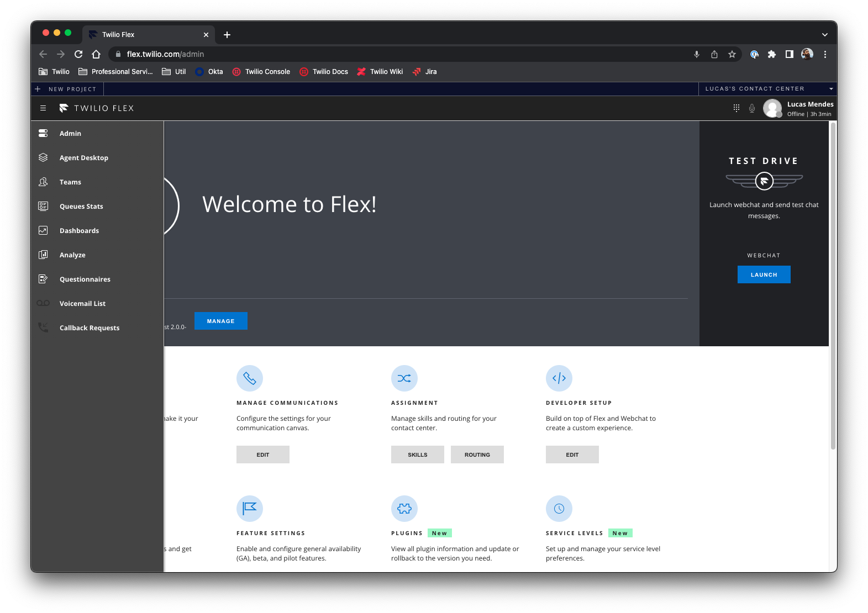Edit Manage Communications settings
Screen dimensions: 868x613
tap(263, 455)
